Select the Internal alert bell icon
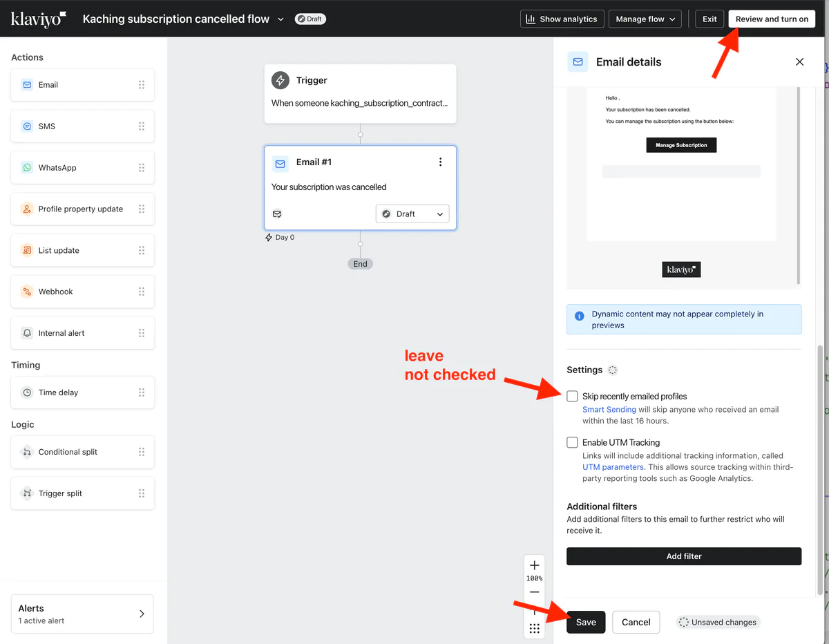The width and height of the screenshot is (829, 644). [27, 333]
